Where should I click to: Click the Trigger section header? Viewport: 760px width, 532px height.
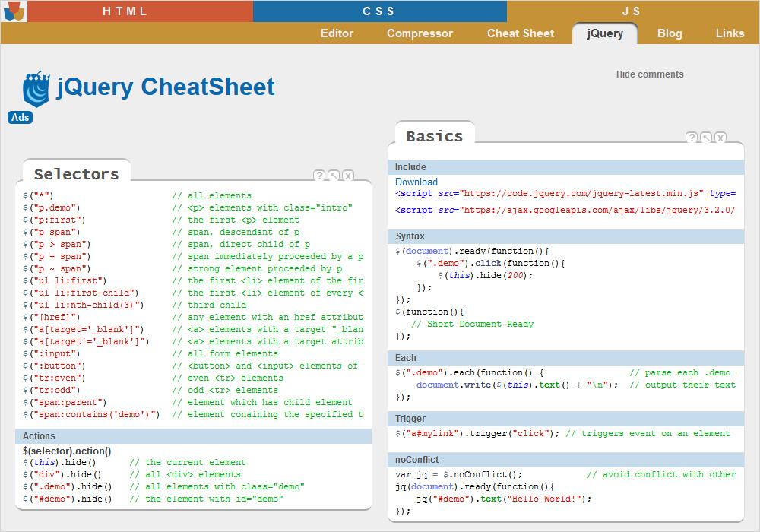pos(565,419)
